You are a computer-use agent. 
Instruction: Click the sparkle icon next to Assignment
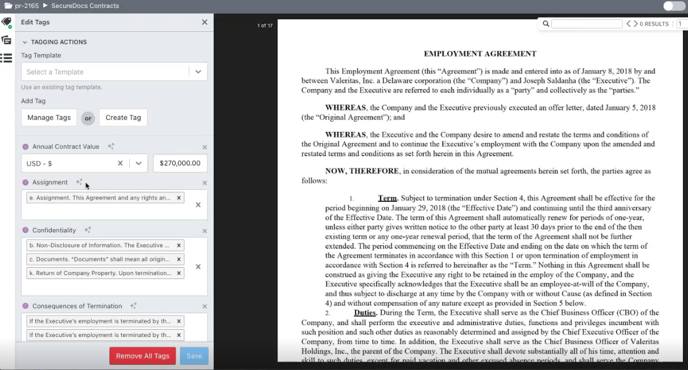coord(79,182)
